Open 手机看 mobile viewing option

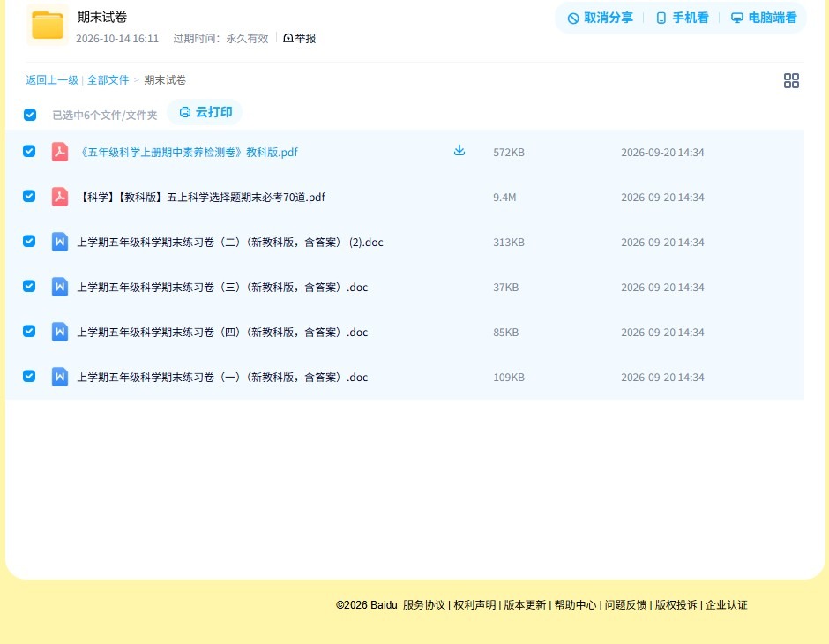(x=682, y=18)
